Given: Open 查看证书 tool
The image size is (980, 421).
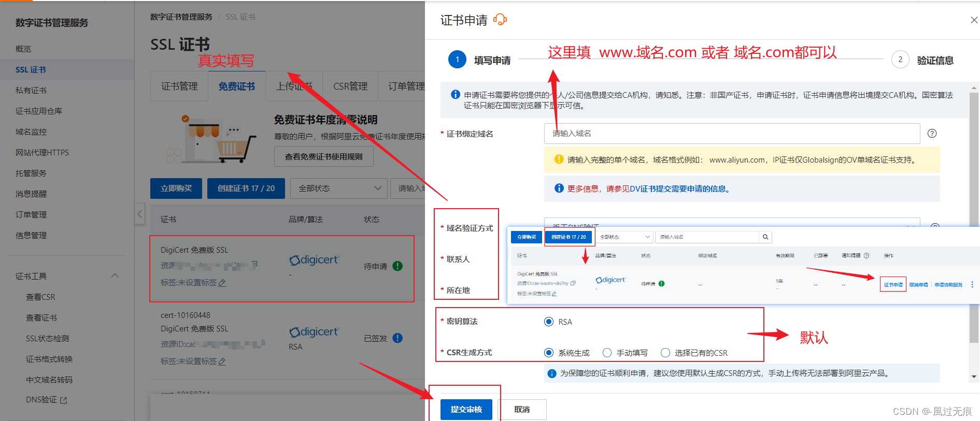Looking at the screenshot, I should (x=41, y=317).
